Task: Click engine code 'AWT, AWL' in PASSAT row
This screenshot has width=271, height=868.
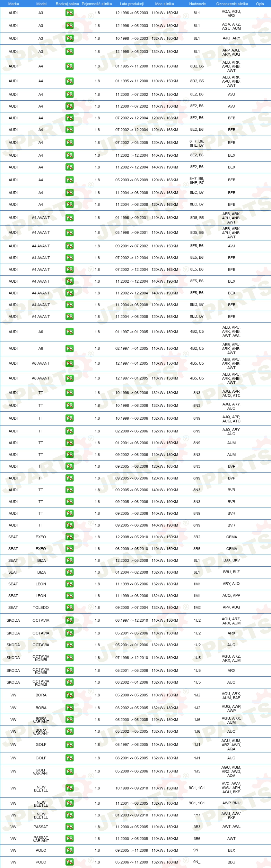Action: pos(231,827)
